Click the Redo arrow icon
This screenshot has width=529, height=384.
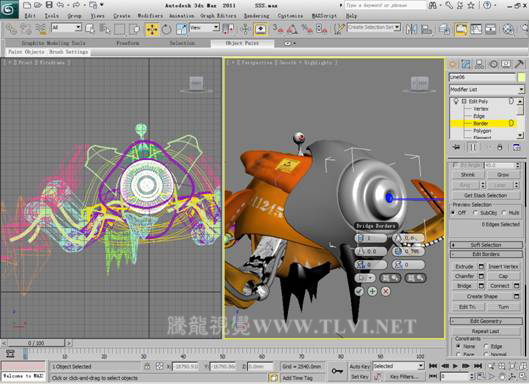76,5
